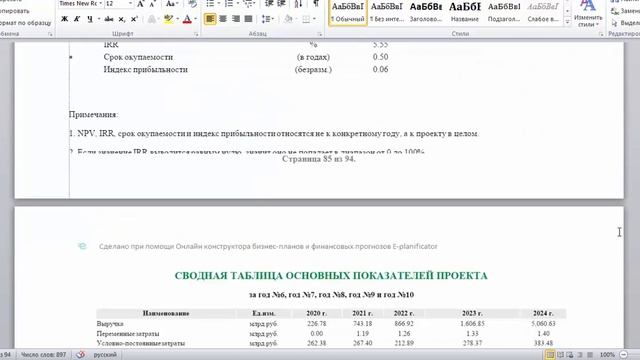Image resolution: width=640 pixels, height=360 pixels.
Task: Apply paragraph shading fill
Action: pyautogui.click(x=288, y=19)
